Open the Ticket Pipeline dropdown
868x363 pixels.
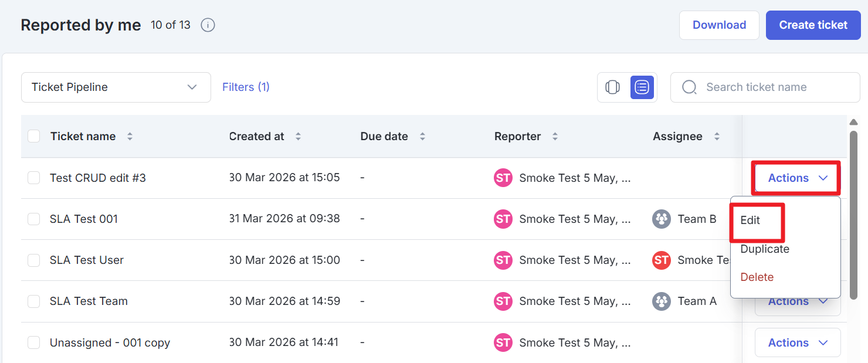[116, 87]
